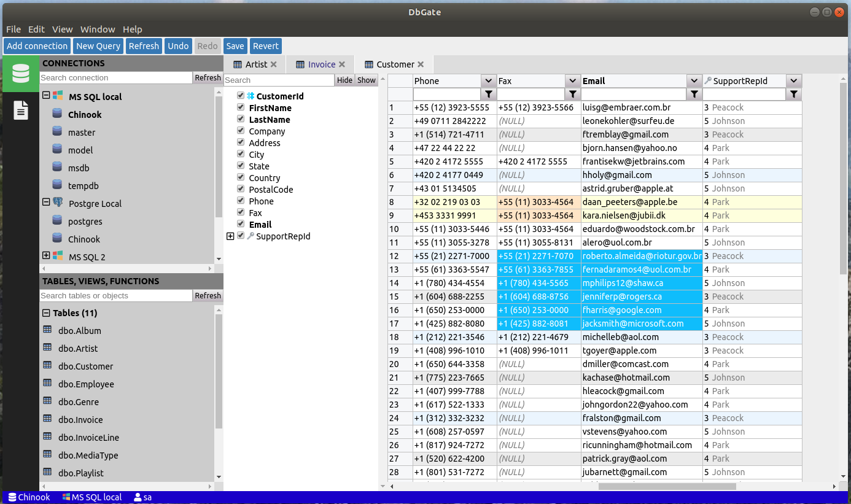Image resolution: width=851 pixels, height=504 pixels.
Task: Click the Fax column filter input field
Action: (x=530, y=94)
